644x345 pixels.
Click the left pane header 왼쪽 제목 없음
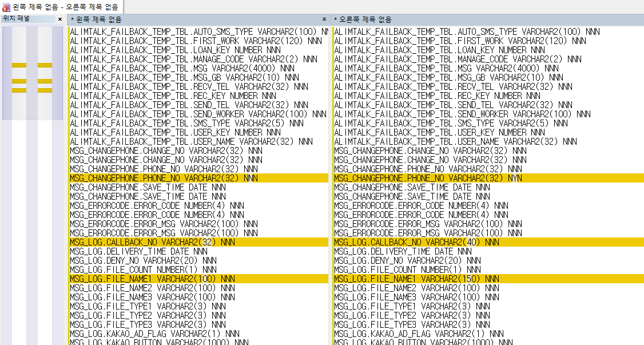(97, 19)
